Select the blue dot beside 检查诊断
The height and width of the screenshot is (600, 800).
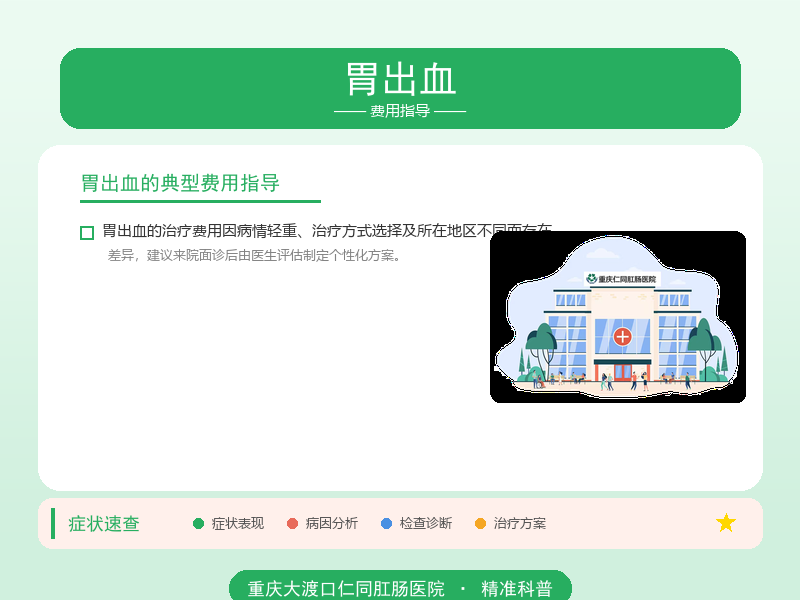(386, 523)
